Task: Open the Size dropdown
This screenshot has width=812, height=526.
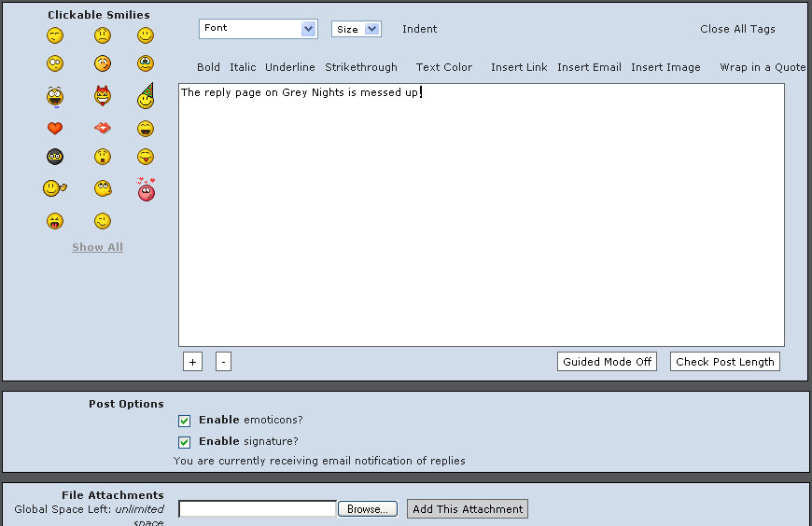Action: click(357, 29)
